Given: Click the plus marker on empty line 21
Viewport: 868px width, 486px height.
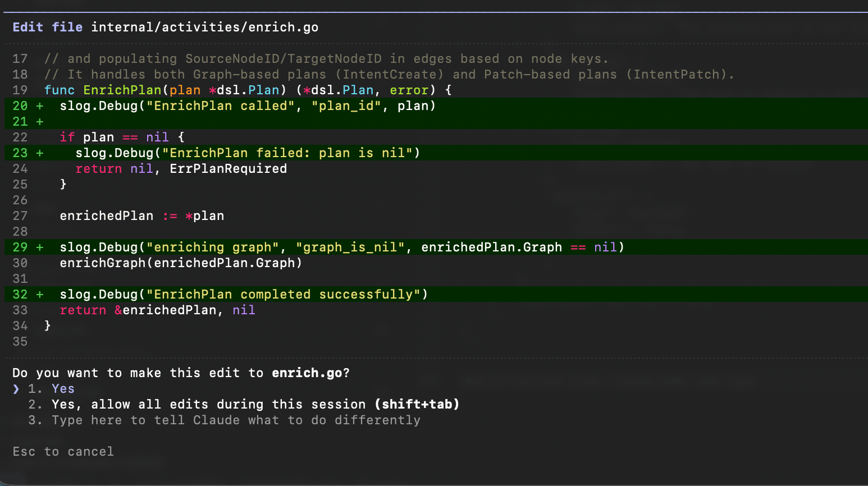Looking at the screenshot, I should point(40,121).
